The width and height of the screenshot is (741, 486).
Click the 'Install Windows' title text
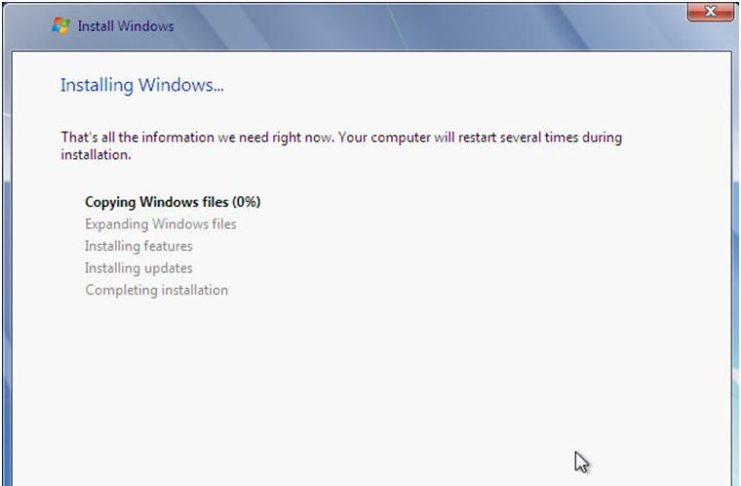coord(126,26)
